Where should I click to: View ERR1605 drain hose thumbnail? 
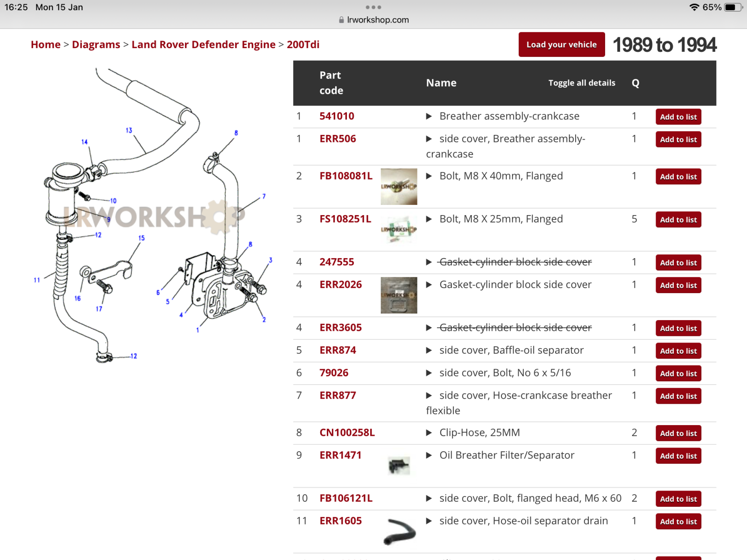click(399, 532)
